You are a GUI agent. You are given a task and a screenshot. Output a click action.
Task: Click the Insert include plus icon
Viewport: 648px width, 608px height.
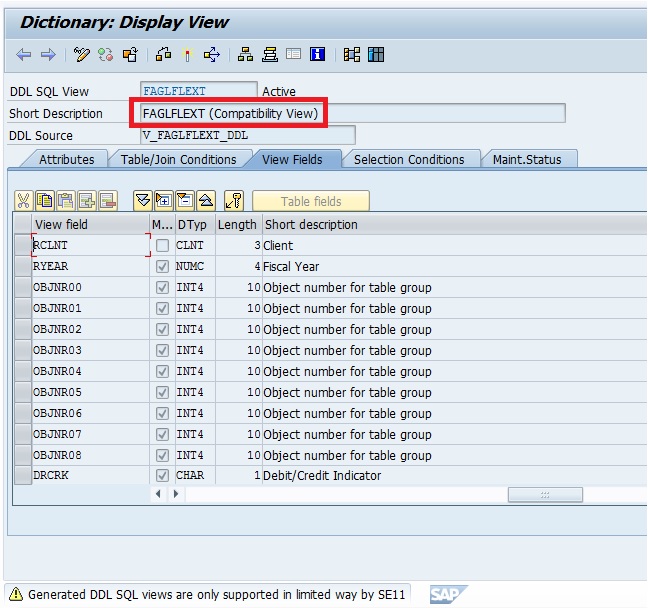[x=164, y=201]
